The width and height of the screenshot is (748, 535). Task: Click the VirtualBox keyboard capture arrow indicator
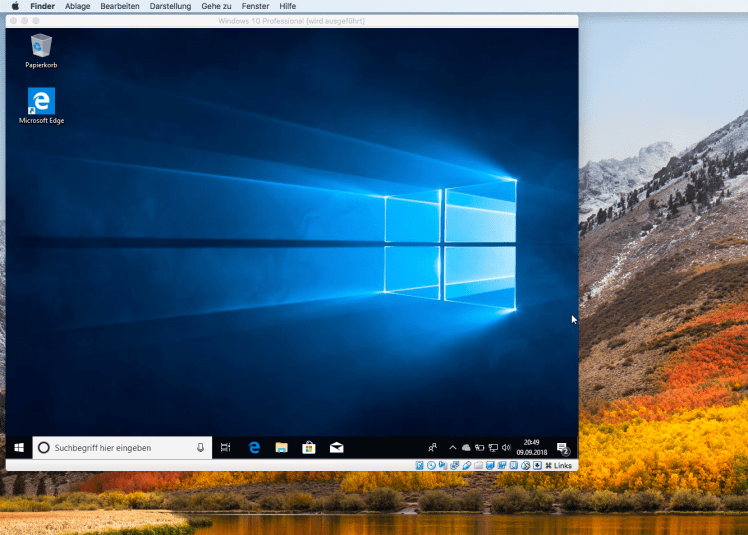pyautogui.click(x=537, y=465)
